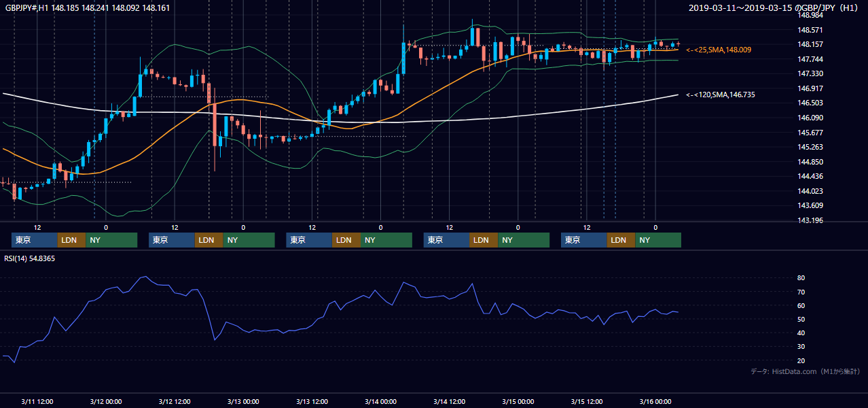This screenshot has width=868, height=408.
Task: Click RSI scale value 80
Action: (801, 278)
